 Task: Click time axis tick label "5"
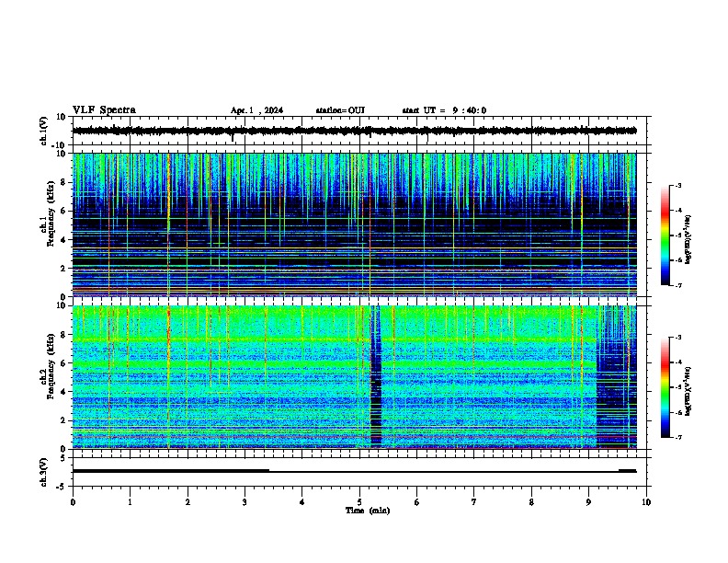point(359,502)
